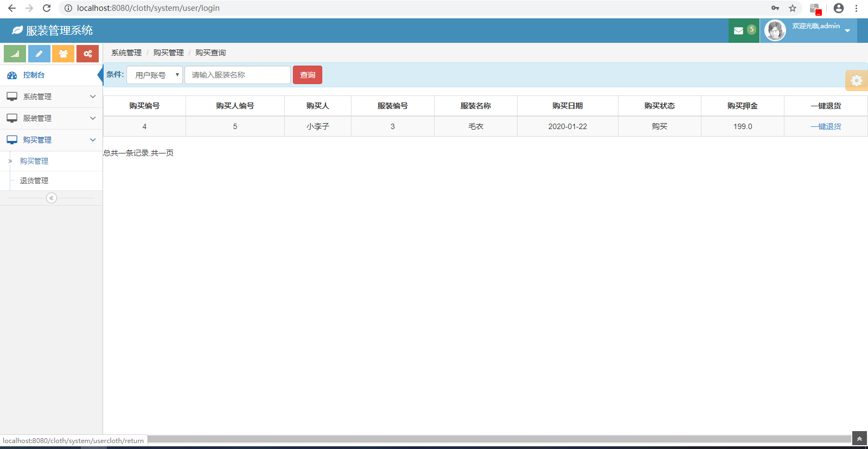The height and width of the screenshot is (449, 868).
Task: Click the 总共一条记录 共一页 summary text
Action: [138, 153]
